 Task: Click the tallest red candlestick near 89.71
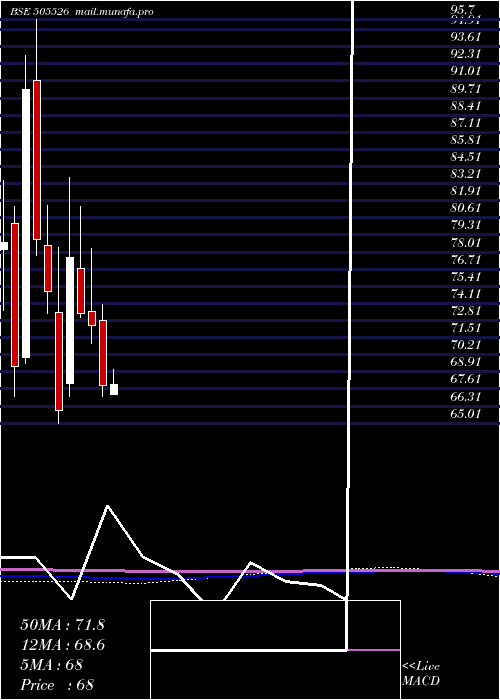[x=37, y=160]
